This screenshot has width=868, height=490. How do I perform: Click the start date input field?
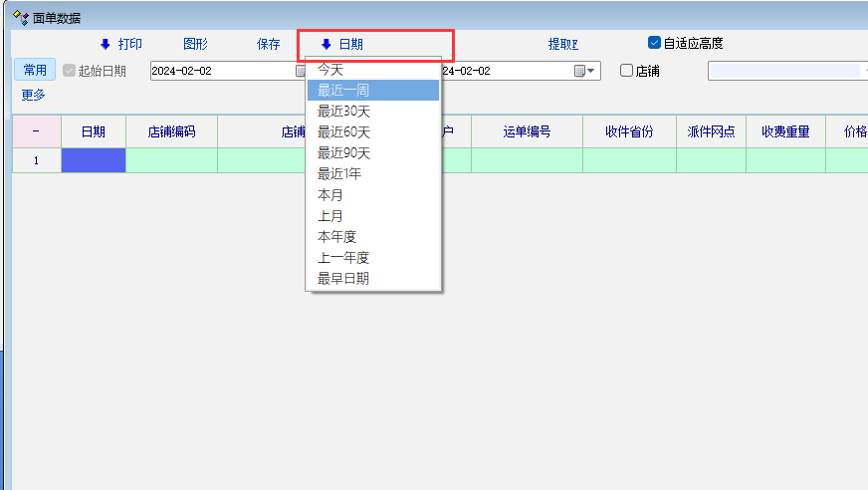pyautogui.click(x=221, y=71)
